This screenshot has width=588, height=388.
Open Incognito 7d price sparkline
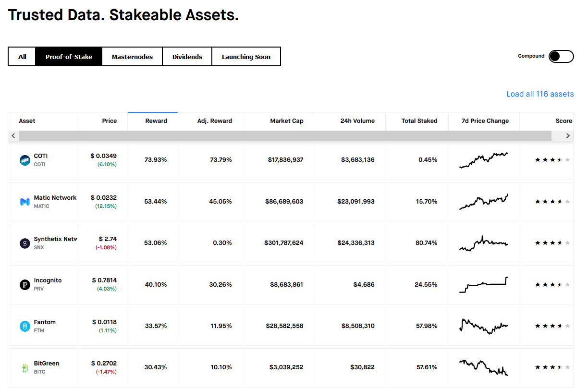pyautogui.click(x=484, y=284)
